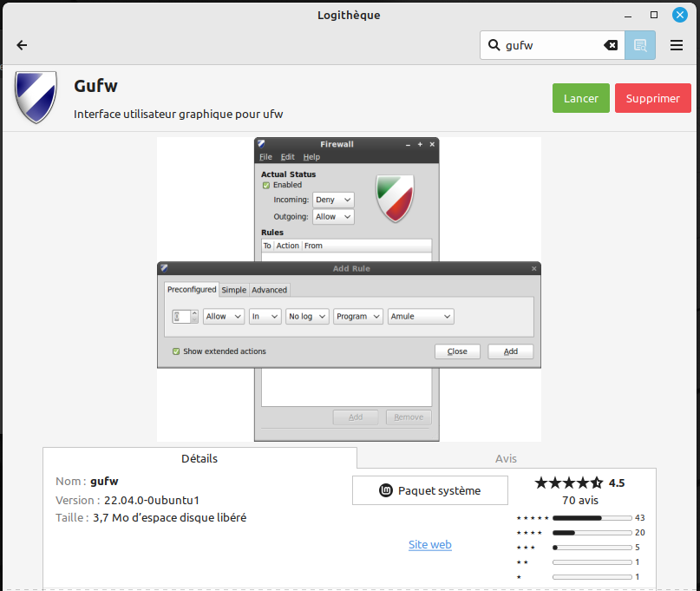Viewport: 700px width, 591px height.
Task: Open the 'Program' dropdown in Add Rule
Action: tap(357, 317)
